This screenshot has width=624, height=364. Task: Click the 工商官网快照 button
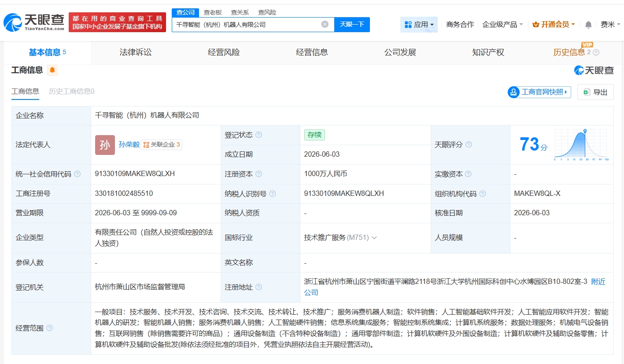click(539, 92)
